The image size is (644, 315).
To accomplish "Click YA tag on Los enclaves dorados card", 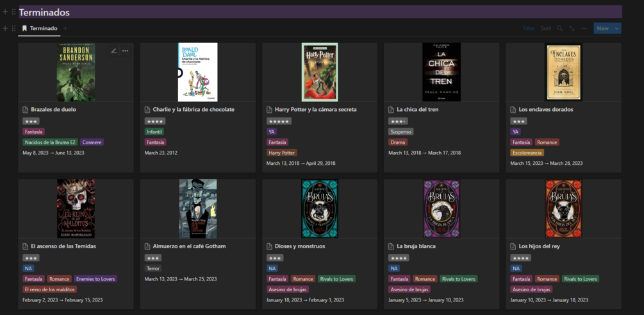I will [x=515, y=132].
